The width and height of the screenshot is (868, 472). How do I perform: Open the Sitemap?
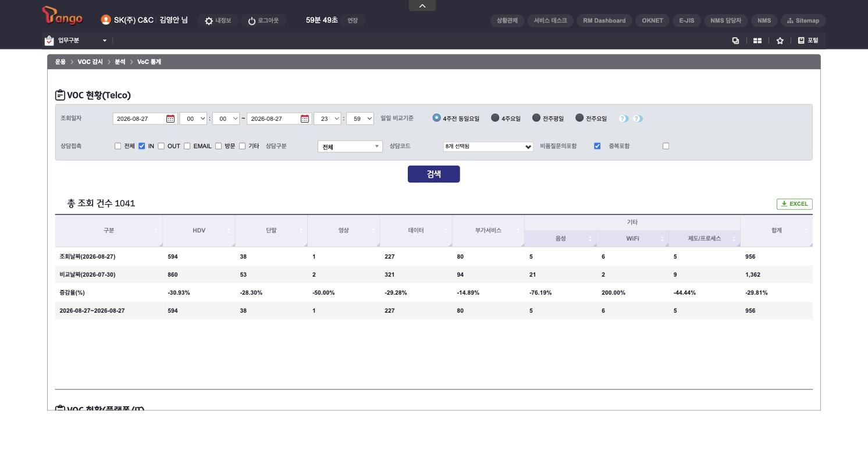[803, 21]
